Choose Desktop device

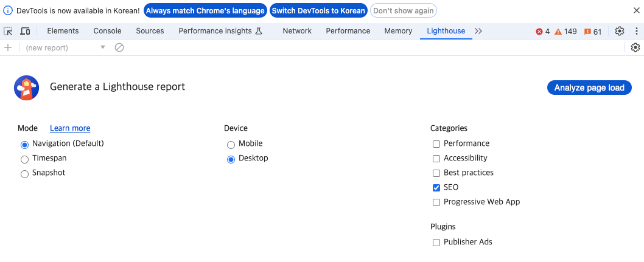click(x=231, y=159)
